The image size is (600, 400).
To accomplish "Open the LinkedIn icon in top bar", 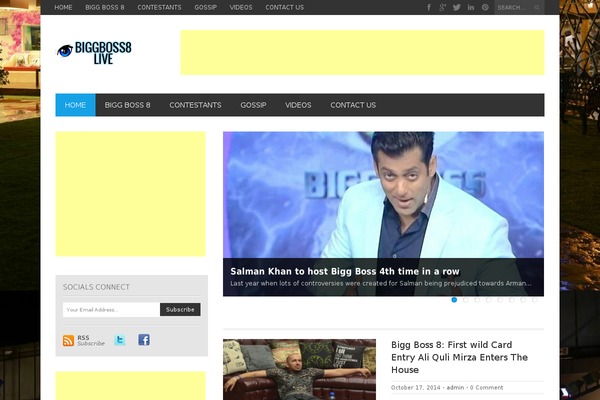I will click(x=471, y=7).
